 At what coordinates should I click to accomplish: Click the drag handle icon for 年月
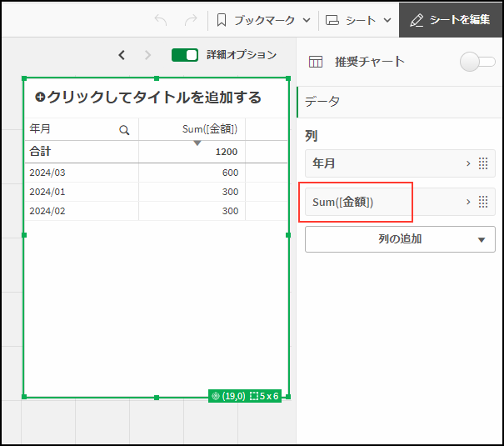pos(482,163)
